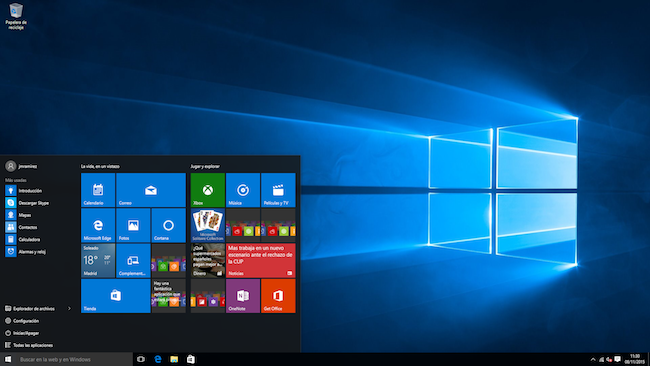Launch Edge from the taskbar
The height and width of the screenshot is (366, 650).
click(158, 359)
